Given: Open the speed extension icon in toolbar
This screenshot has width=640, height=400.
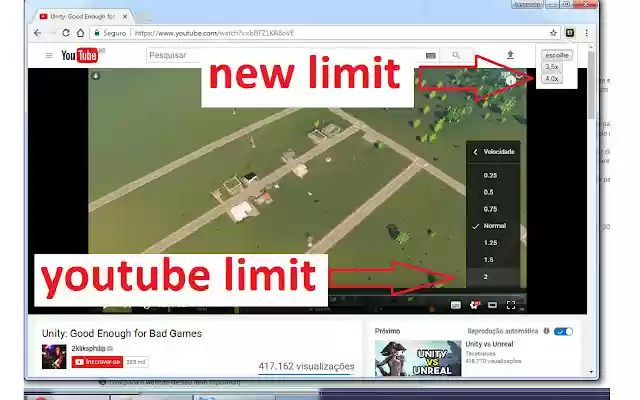Looking at the screenshot, I should (x=570, y=33).
